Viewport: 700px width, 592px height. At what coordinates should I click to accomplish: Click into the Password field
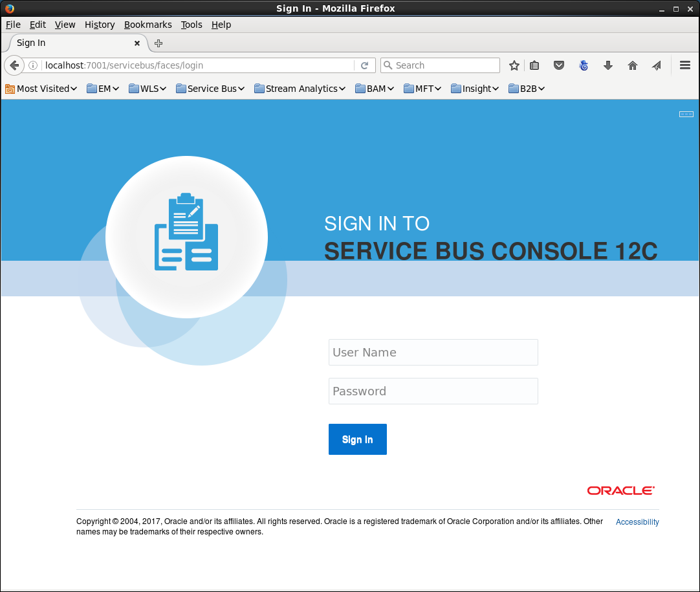coord(433,391)
